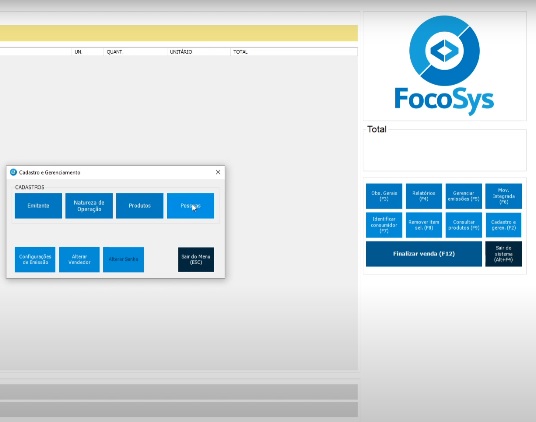Open Configurações de Emissão
The height and width of the screenshot is (422, 536).
(35, 260)
